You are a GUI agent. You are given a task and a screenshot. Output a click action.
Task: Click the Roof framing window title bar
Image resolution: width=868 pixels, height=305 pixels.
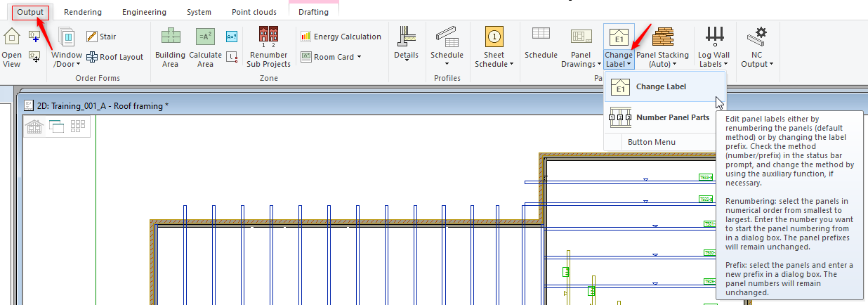tap(281, 105)
